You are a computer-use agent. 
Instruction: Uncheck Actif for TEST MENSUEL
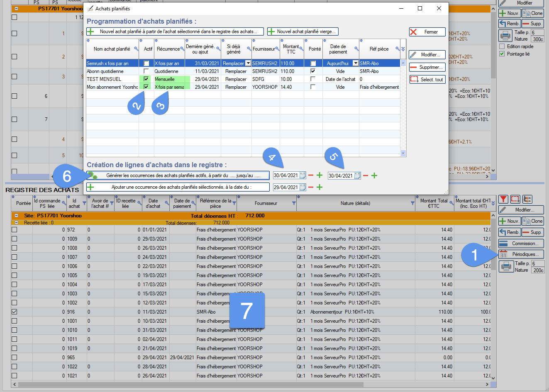(146, 79)
